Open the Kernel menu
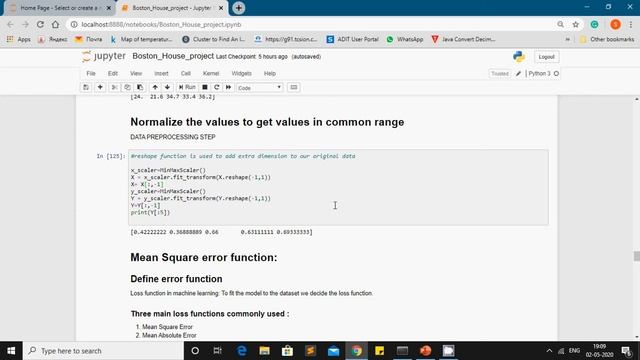Viewport: 640px width, 360px height. click(x=211, y=73)
